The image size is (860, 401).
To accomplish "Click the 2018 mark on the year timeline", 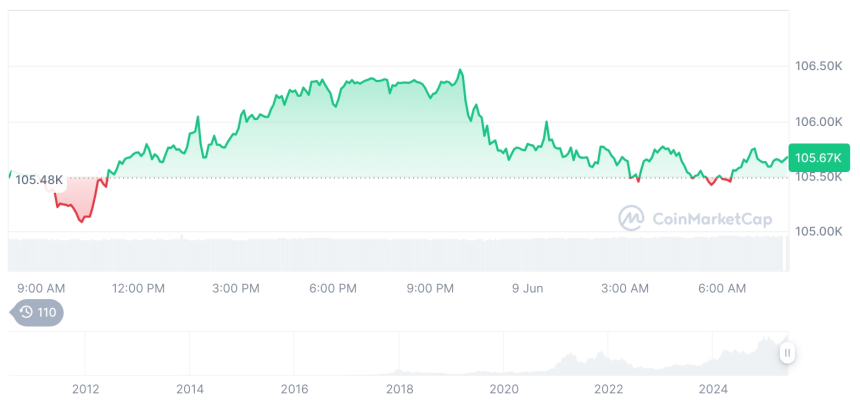I will pos(399,388).
